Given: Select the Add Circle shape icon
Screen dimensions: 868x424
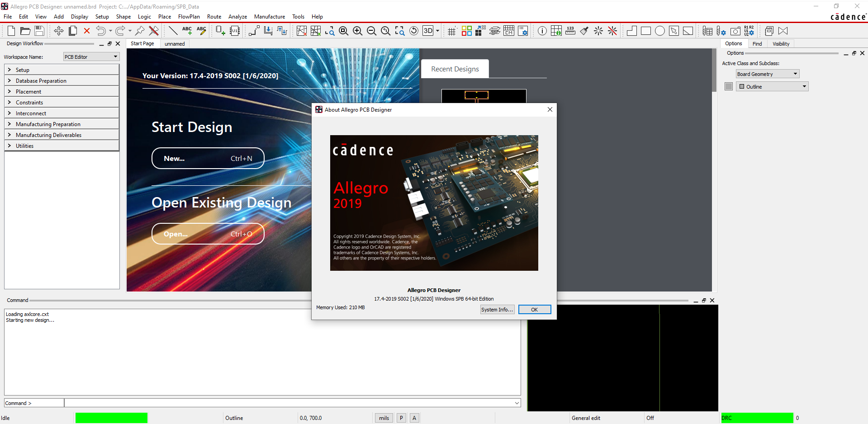Looking at the screenshot, I should pos(660,31).
